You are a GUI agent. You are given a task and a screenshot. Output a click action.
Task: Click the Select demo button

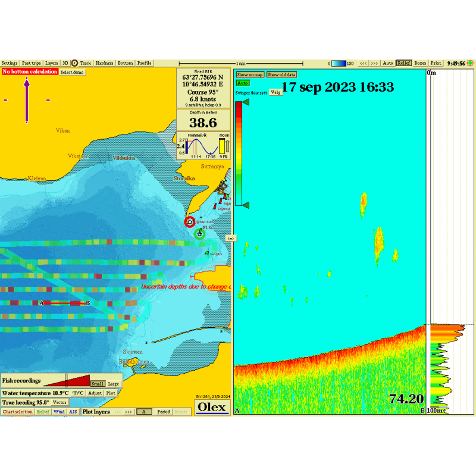tap(73, 72)
